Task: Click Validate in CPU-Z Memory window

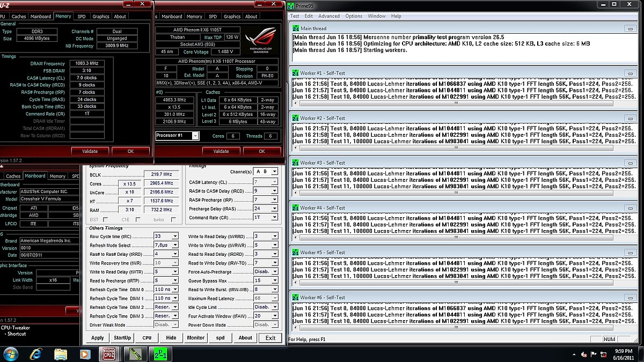Action: pyautogui.click(x=90, y=151)
